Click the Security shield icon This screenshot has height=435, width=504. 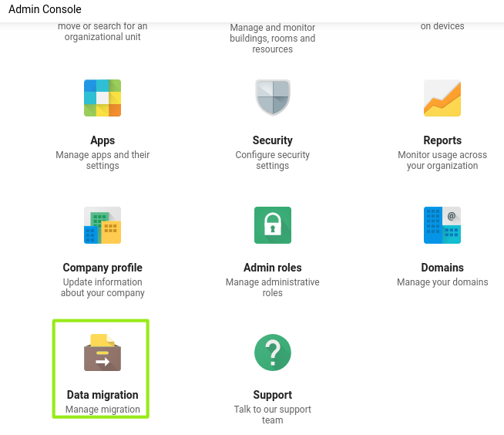[272, 98]
